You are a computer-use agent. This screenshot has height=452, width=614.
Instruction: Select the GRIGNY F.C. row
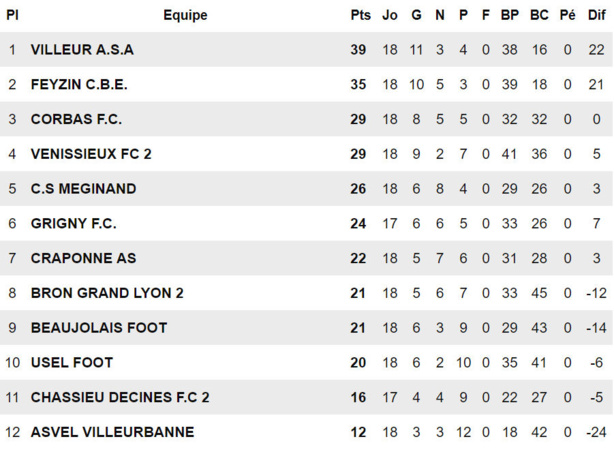coord(73,223)
